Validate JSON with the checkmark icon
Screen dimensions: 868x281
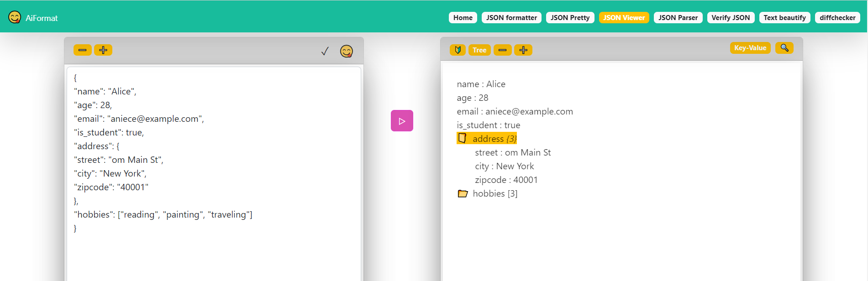325,51
